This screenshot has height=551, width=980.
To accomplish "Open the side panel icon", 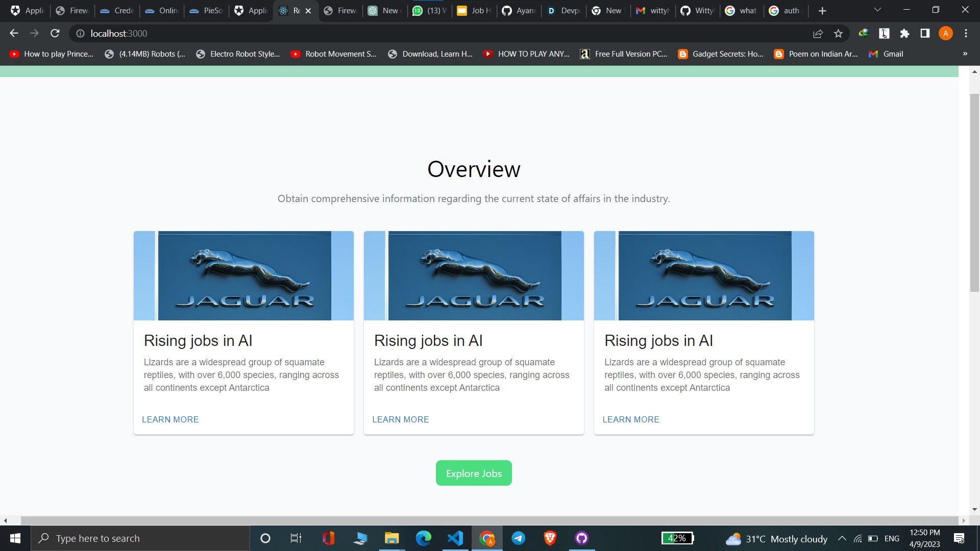I will [925, 33].
